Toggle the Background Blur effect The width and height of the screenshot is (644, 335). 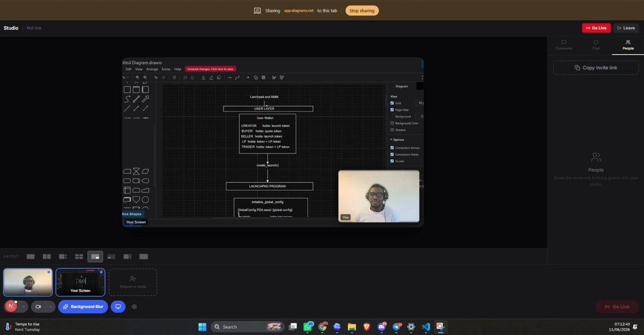[83, 307]
